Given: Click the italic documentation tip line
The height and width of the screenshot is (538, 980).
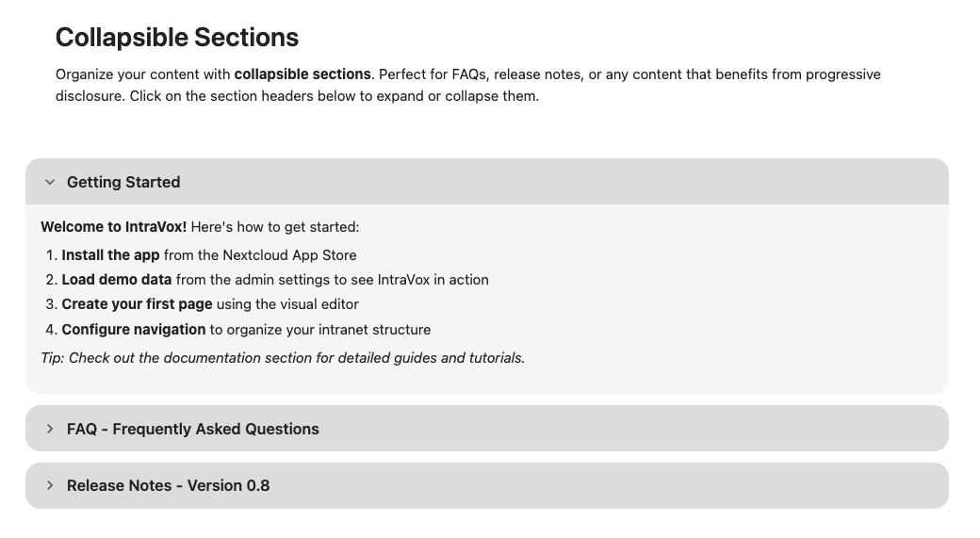Looking at the screenshot, I should click(283, 357).
